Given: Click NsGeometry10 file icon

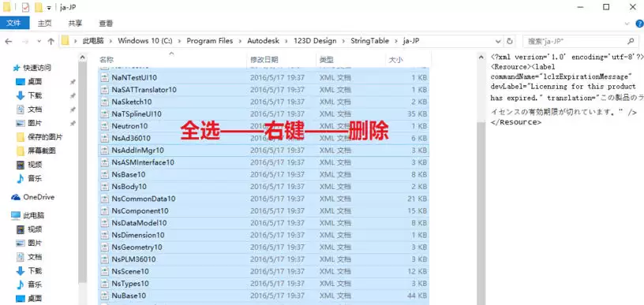Looking at the screenshot, I should [104, 247].
